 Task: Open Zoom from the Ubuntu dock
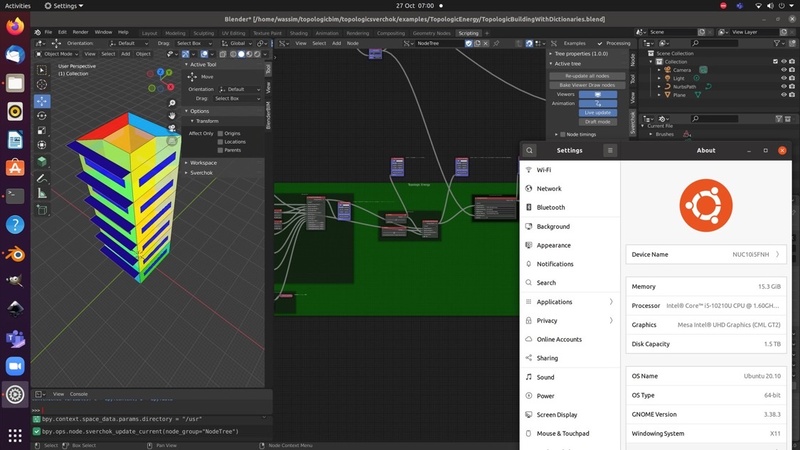[15, 366]
